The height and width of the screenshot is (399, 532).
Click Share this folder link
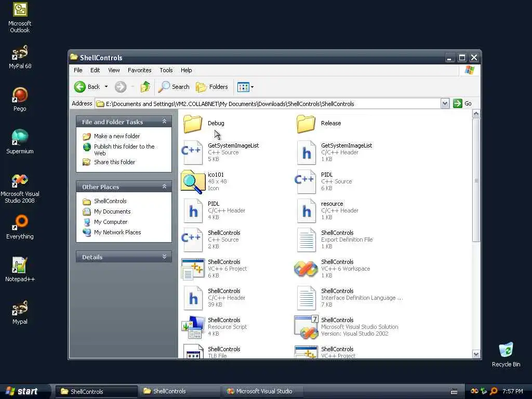click(114, 162)
